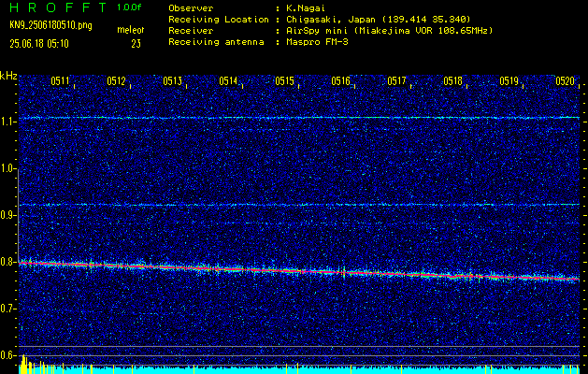Click the version number 1.00f
Screen dimensions: 588x374
tap(129, 7)
